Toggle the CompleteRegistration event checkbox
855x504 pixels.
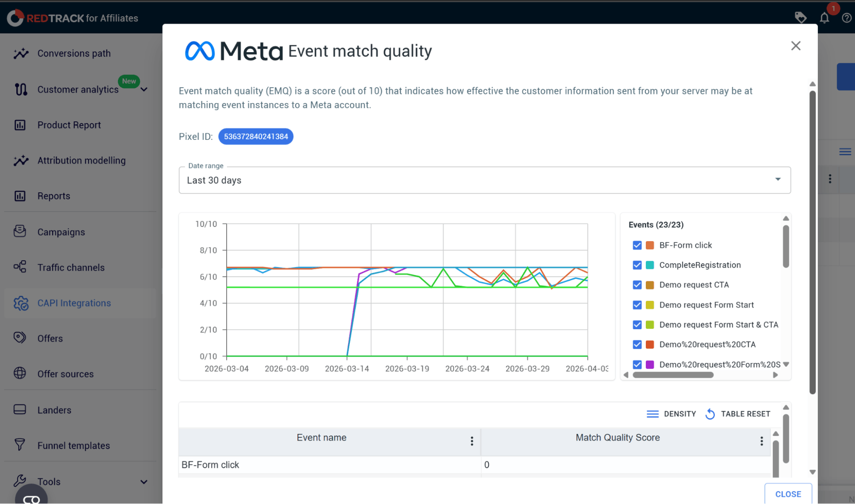coord(637,265)
